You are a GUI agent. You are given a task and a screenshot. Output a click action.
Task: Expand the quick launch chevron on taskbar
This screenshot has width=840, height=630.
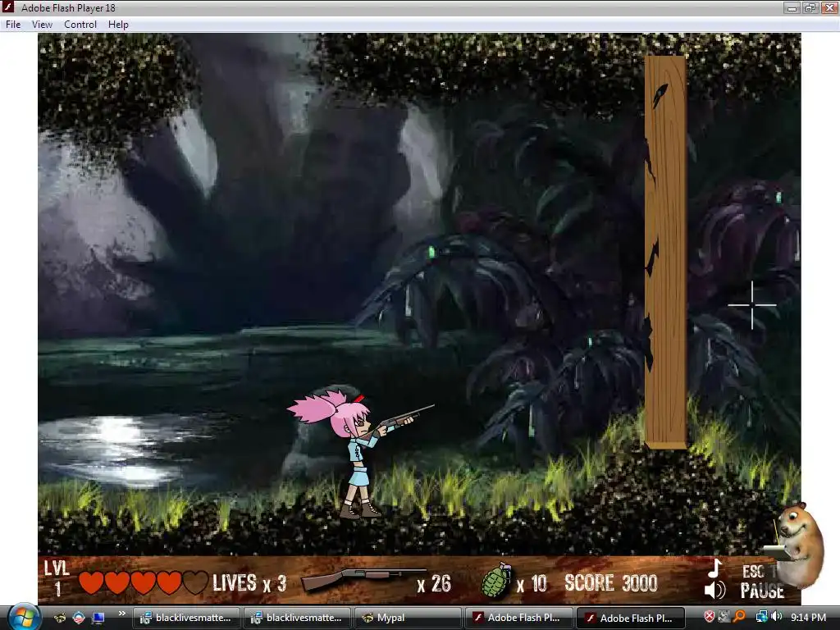pyautogui.click(x=122, y=614)
